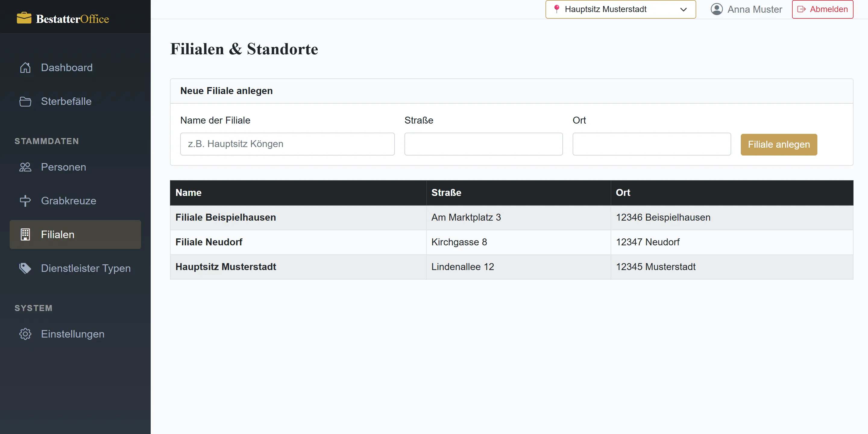Screen dimensions: 868x434
Task: Open the Dienstleister Typen tag icon
Action: pyautogui.click(x=25, y=268)
